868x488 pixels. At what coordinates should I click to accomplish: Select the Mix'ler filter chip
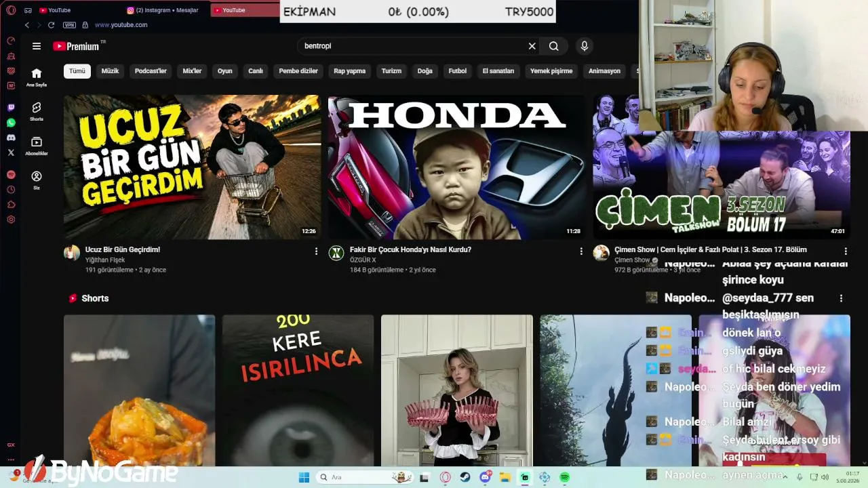click(192, 71)
